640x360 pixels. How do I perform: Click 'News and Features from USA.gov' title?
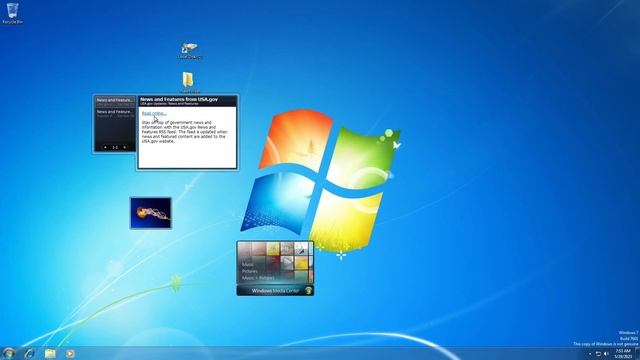(x=179, y=99)
